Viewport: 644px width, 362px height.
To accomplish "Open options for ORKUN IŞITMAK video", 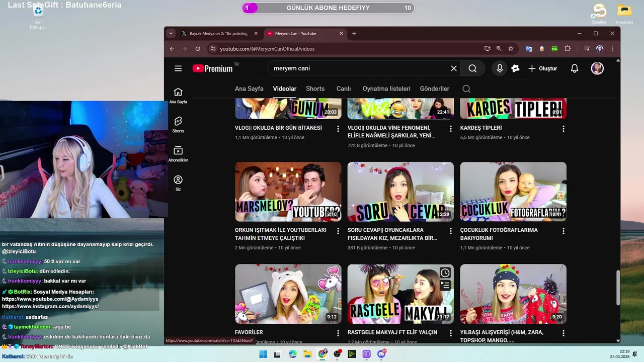I will tap(338, 231).
